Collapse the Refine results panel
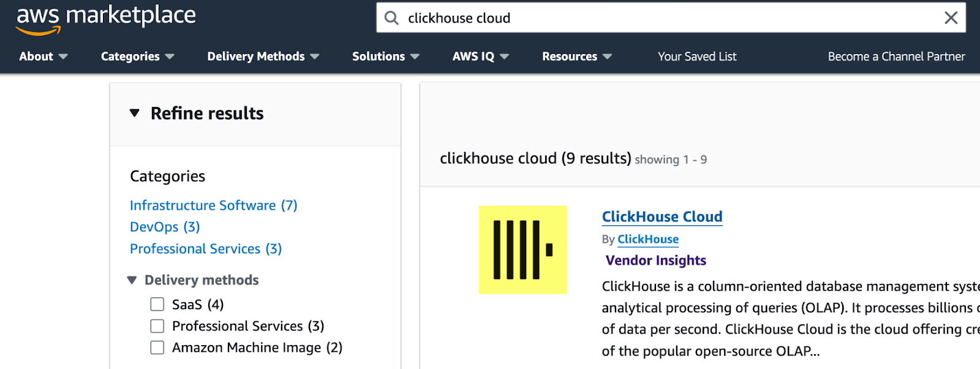The image size is (980, 369). (135, 113)
